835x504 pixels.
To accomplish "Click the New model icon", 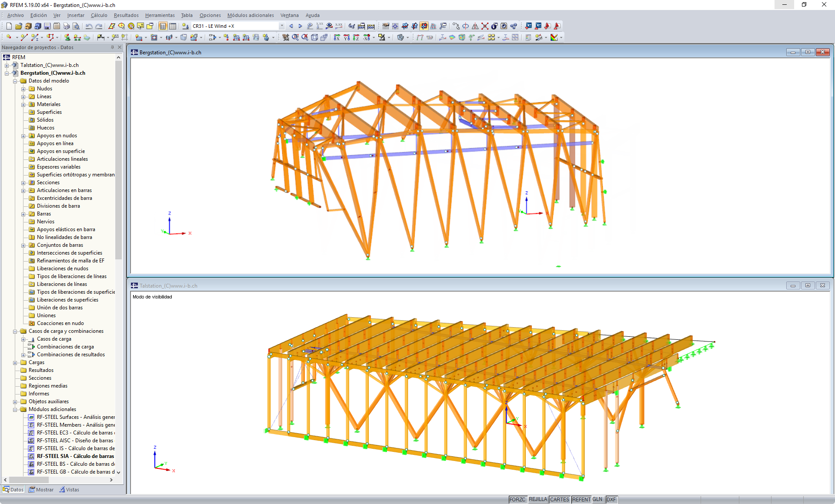I will (9, 26).
